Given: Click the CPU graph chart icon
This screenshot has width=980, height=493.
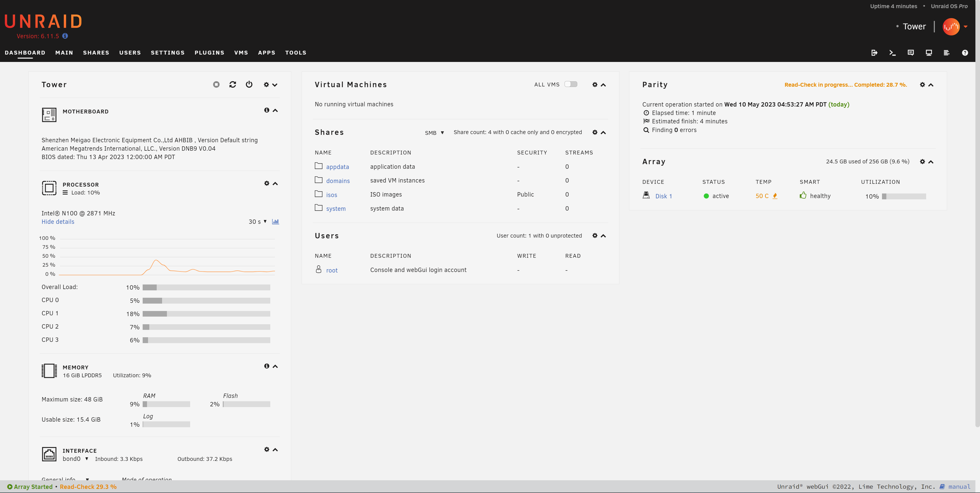Looking at the screenshot, I should coord(275,222).
